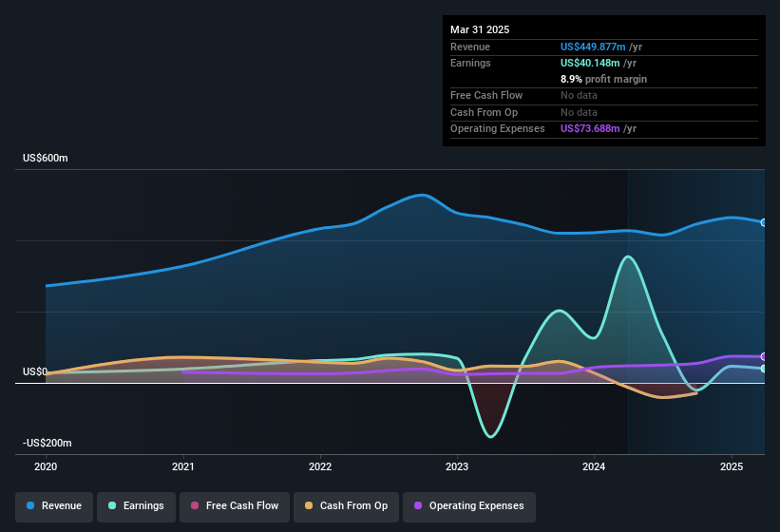Click the US$0 y-axis label
Viewport: 780px width, 532px height.
coord(35,371)
